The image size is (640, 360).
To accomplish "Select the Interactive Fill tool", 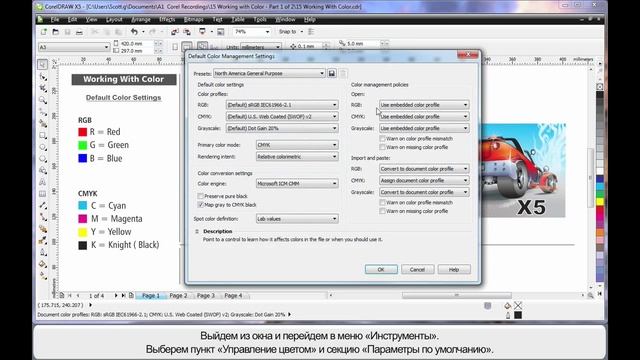I will (x=42, y=276).
